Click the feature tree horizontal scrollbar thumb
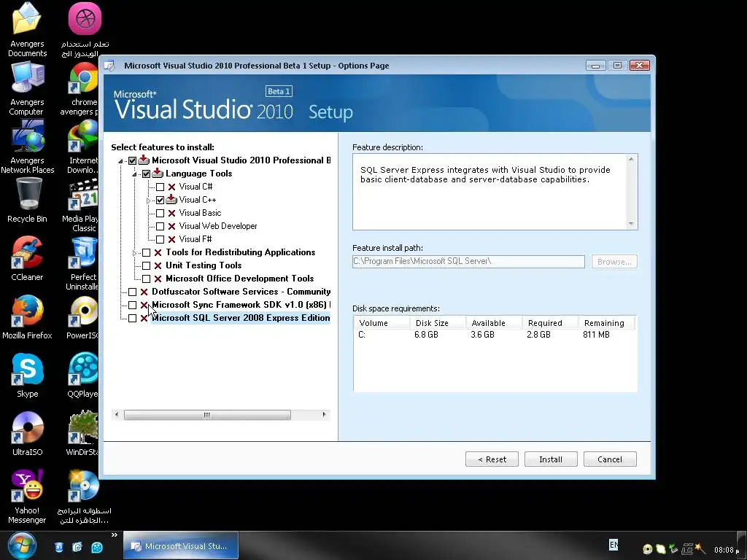747x560 pixels. 207,415
